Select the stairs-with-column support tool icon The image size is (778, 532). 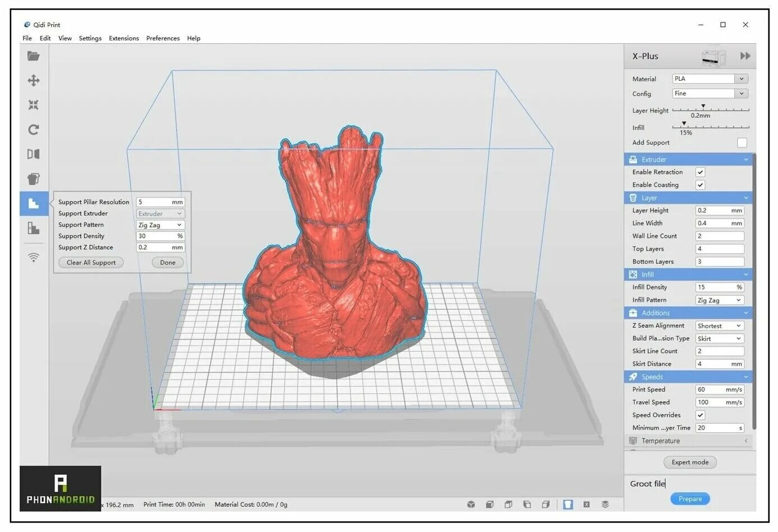pyautogui.click(x=34, y=228)
